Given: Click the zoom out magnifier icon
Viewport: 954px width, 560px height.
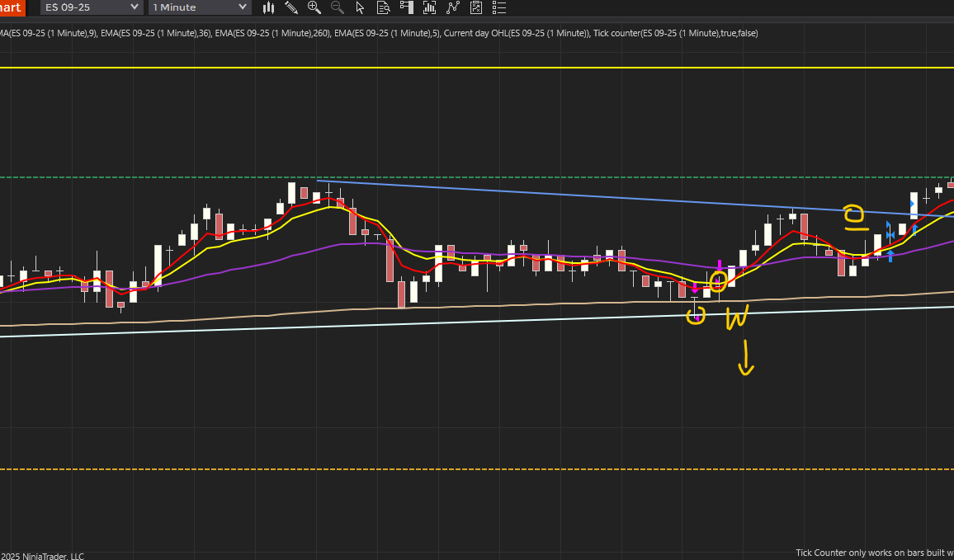Looking at the screenshot, I should click(x=337, y=7).
